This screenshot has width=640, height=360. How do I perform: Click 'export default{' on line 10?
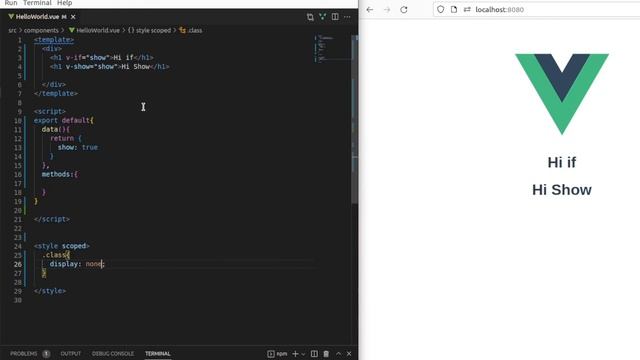[64, 120]
